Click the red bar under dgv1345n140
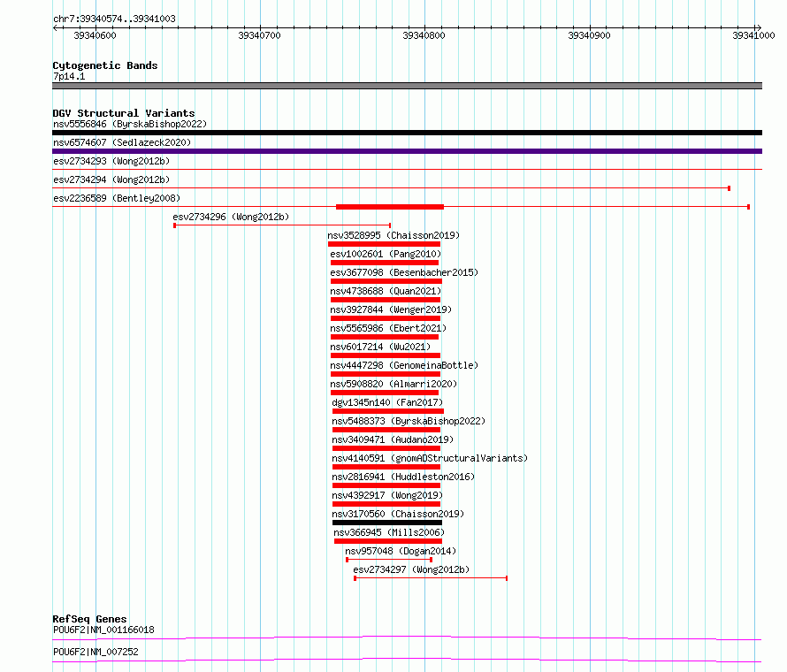787x672 pixels. click(388, 411)
